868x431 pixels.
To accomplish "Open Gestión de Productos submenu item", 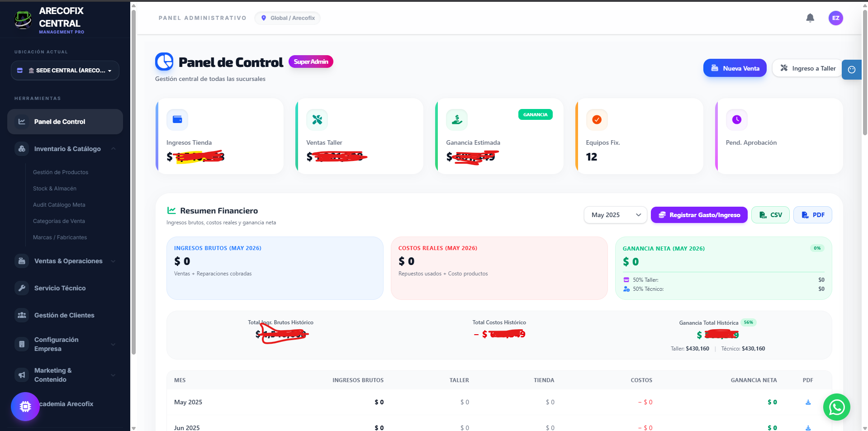I will [61, 172].
